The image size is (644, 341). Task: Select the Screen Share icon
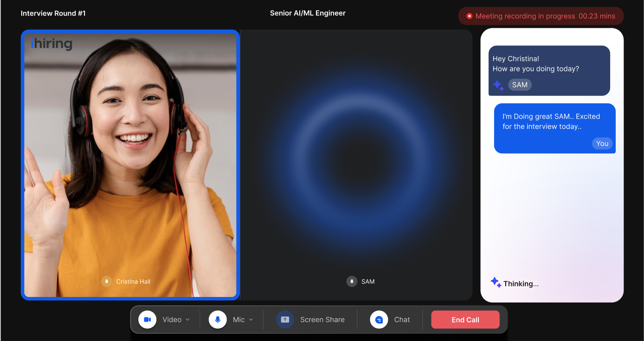coord(285,319)
